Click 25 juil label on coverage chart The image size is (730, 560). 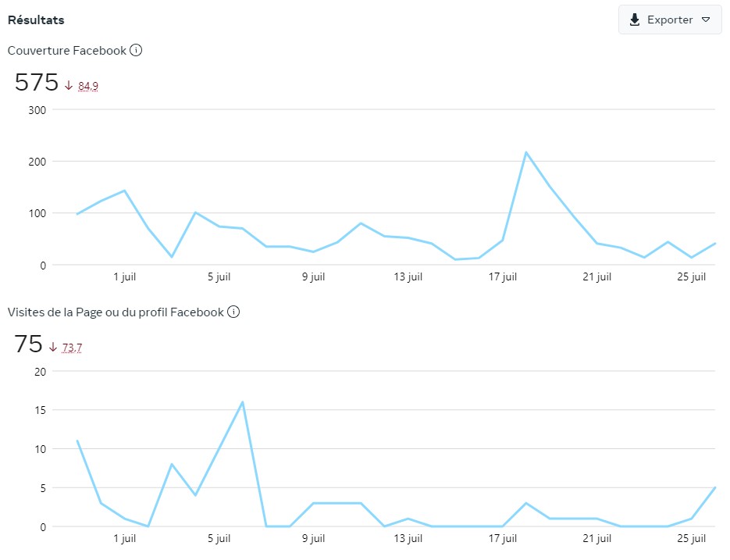click(x=692, y=276)
